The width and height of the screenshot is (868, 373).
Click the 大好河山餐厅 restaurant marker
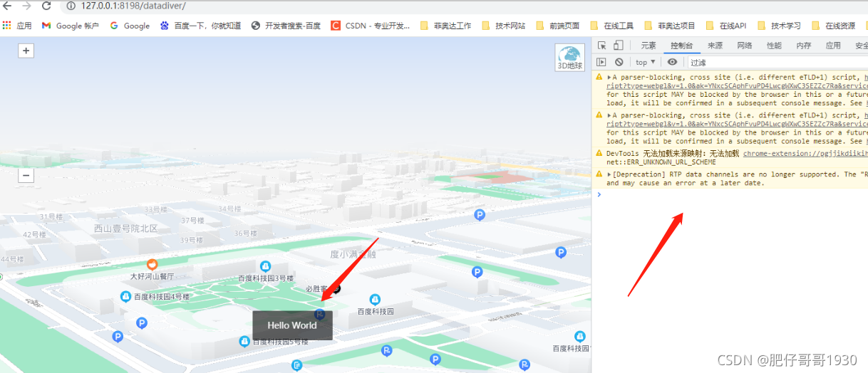point(152,265)
